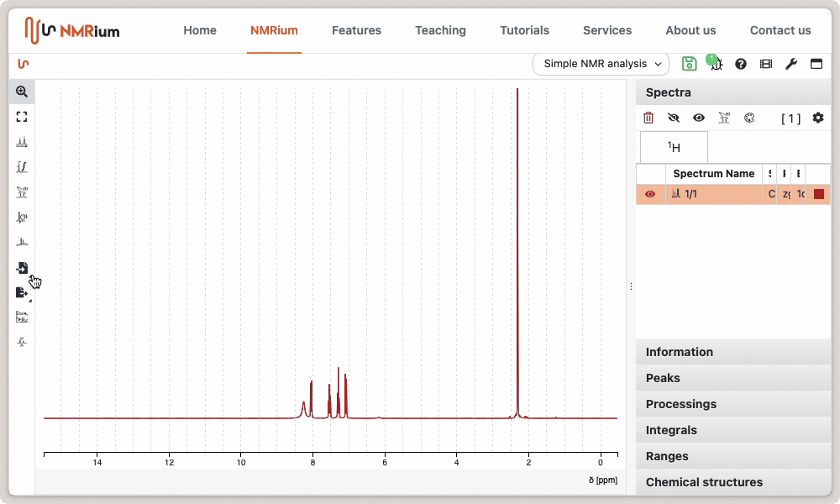The image size is (840, 504).
Task: Open the import file tool
Action: [x=22, y=268]
